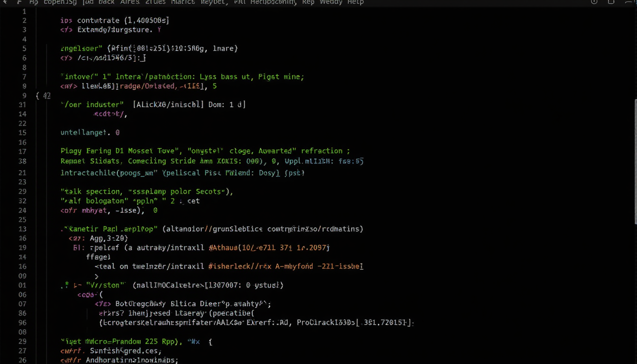Click "intractachile(poogs_wm" function call
Screen dimensions: 637x364
click(x=109, y=173)
